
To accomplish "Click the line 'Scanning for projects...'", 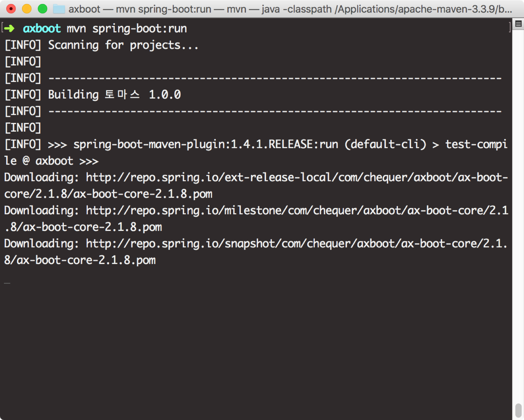I will (x=123, y=45).
